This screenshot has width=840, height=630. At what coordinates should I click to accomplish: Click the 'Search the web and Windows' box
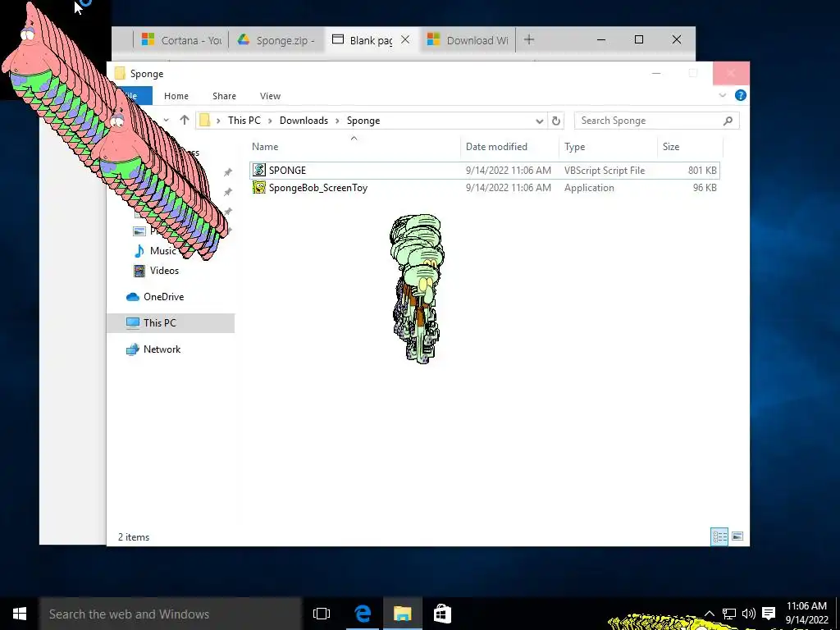coord(171,614)
